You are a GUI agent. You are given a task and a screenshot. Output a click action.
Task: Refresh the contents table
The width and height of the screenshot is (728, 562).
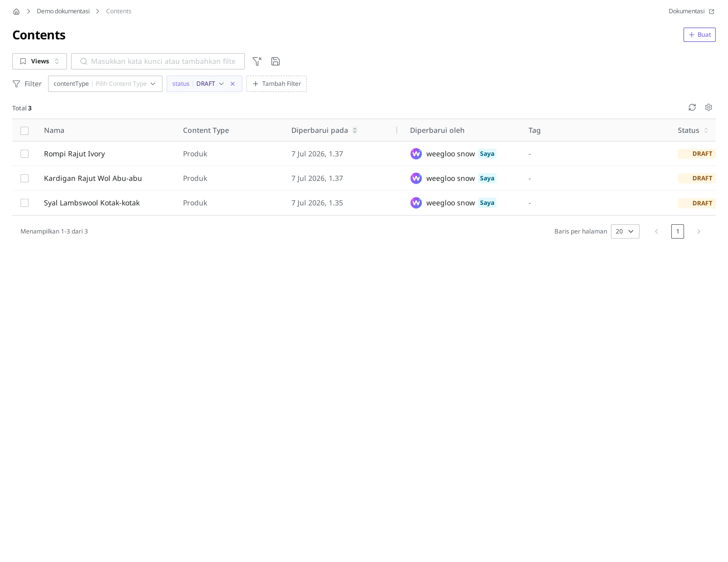[692, 107]
